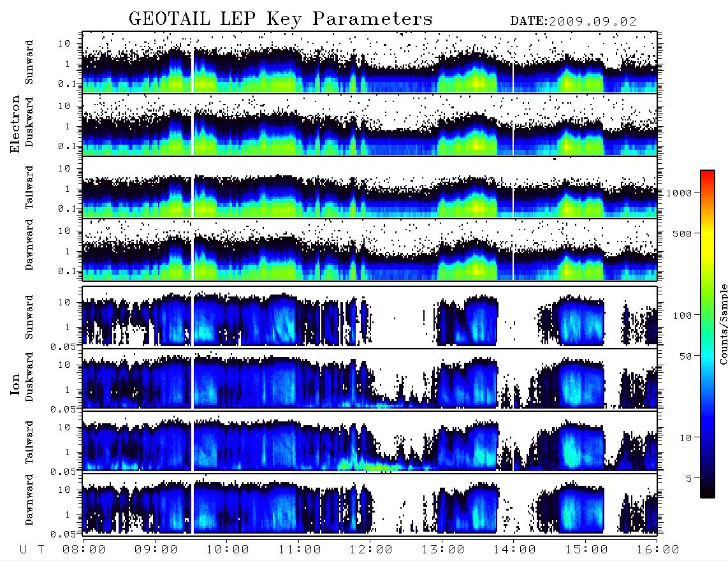Click the Ion "Sunward" panel label
This screenshot has width=728, height=561.
click(x=29, y=317)
